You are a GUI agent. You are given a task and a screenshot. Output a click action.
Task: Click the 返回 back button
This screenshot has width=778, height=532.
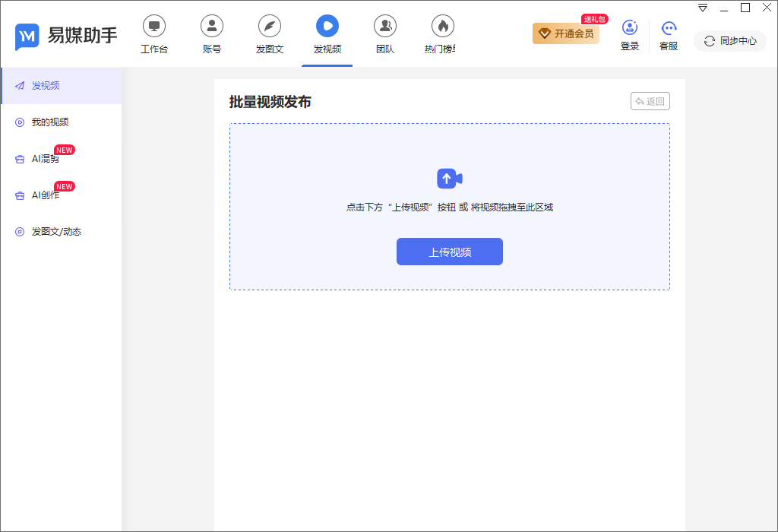650,101
